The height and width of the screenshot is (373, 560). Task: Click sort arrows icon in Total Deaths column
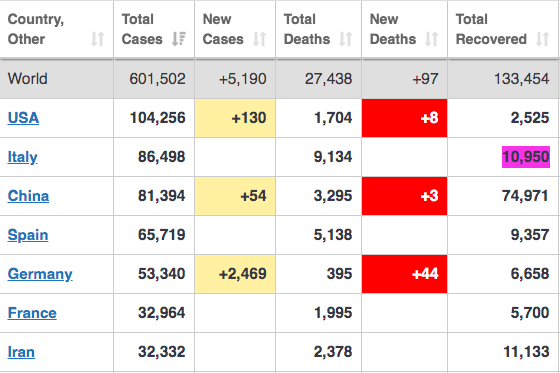pos(345,39)
